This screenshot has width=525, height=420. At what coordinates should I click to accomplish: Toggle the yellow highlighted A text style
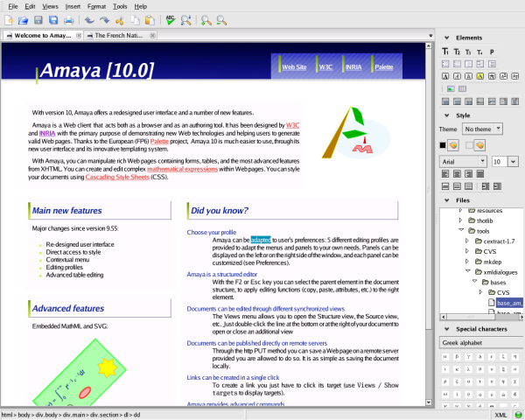[x=479, y=76]
